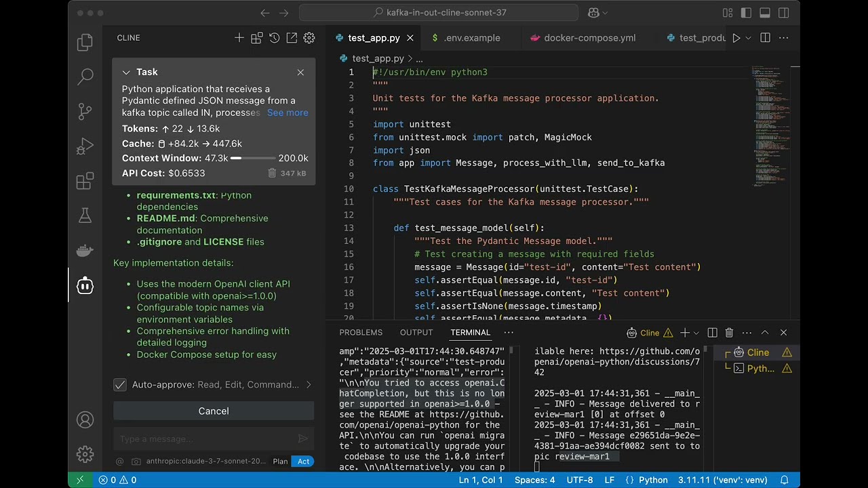Open Copilot menu dropdown arrow
This screenshot has width=868, height=488.
[x=605, y=13]
